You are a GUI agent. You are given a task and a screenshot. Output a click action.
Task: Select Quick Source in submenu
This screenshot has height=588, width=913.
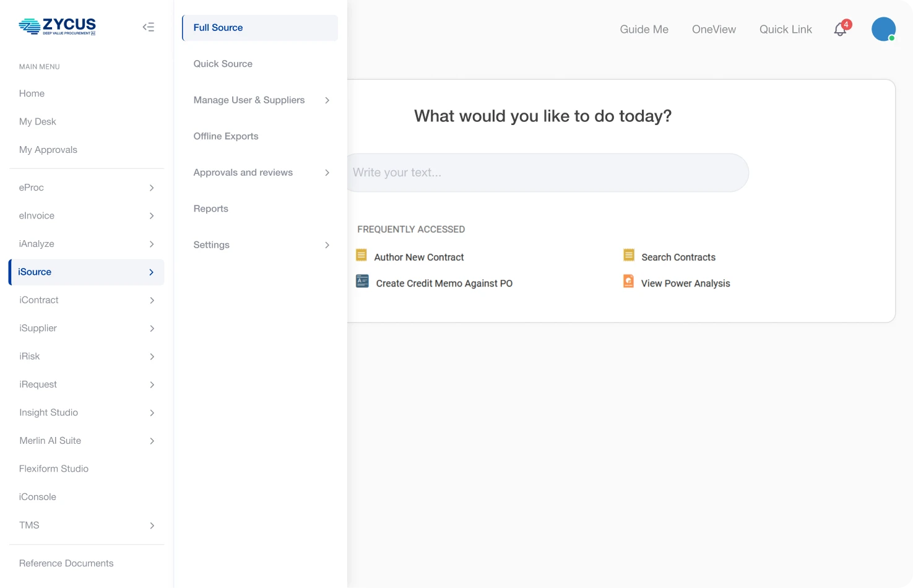point(223,64)
